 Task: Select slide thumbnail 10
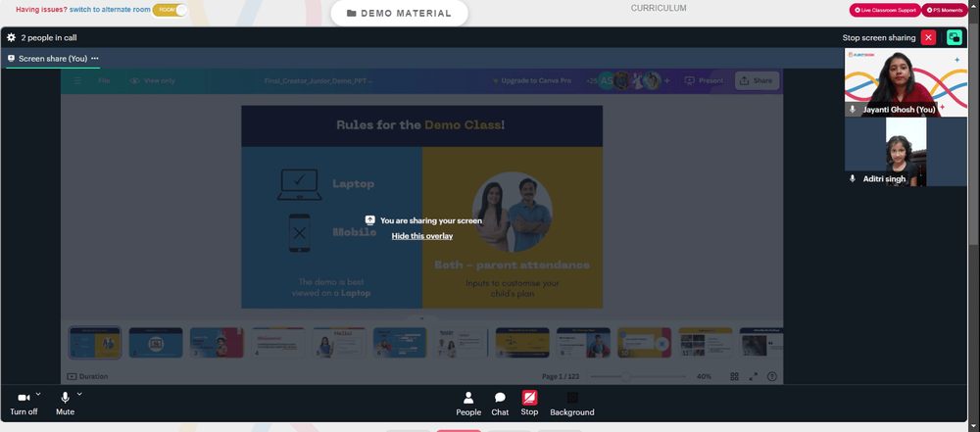(645, 343)
